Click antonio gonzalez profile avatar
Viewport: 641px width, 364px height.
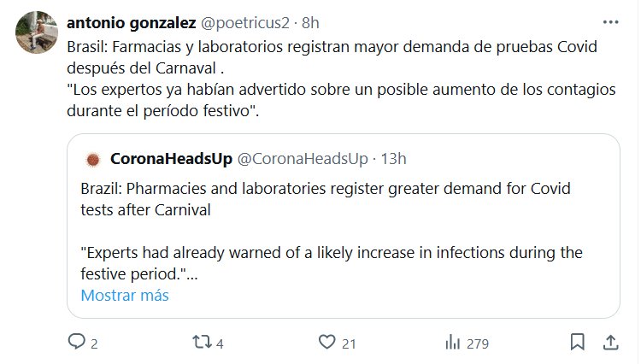pos(33,32)
